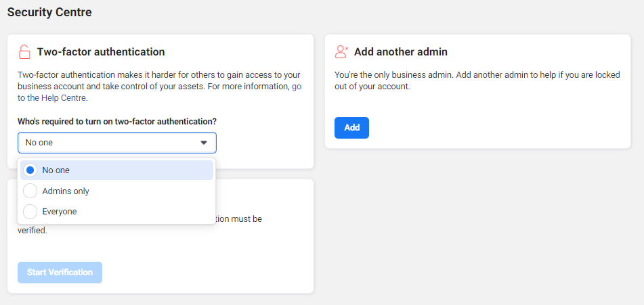Click the Security Centre page heading
644x305 pixels.
click(49, 12)
